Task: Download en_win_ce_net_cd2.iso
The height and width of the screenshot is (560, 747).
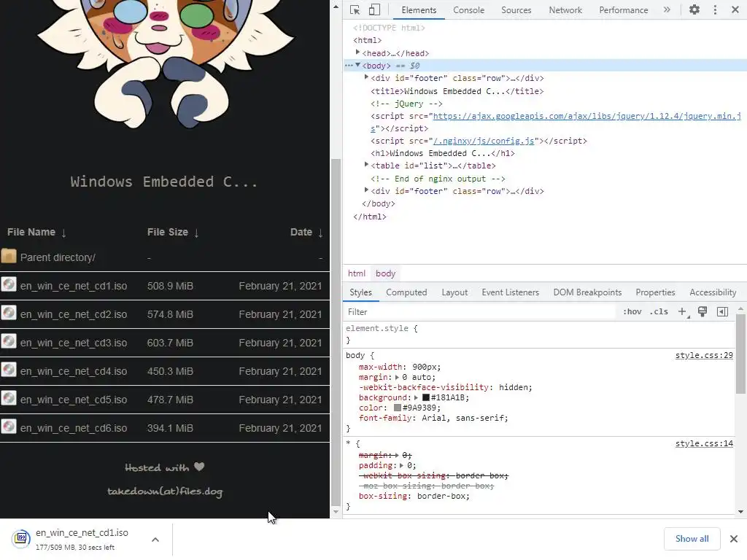Action: pos(74,315)
